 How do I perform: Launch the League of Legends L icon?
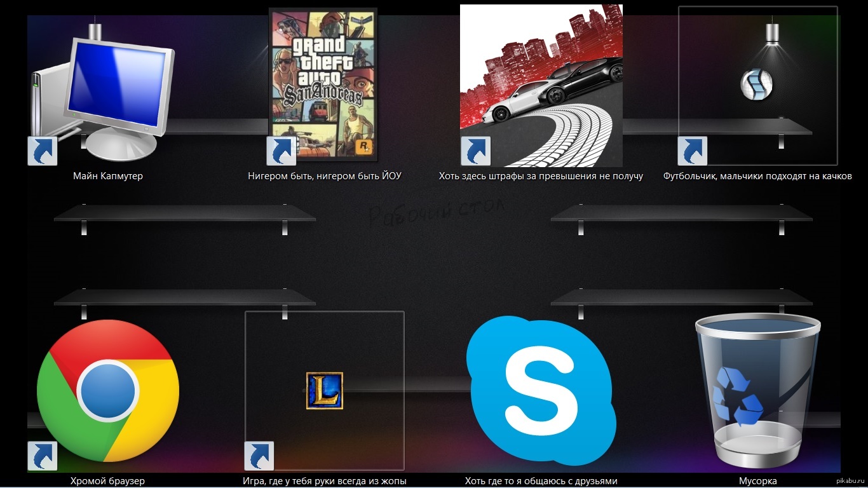(324, 390)
